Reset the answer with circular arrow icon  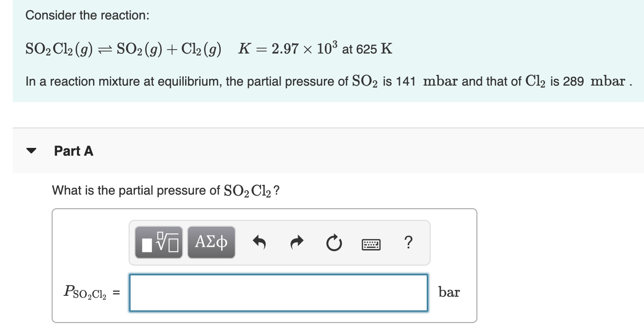click(334, 242)
